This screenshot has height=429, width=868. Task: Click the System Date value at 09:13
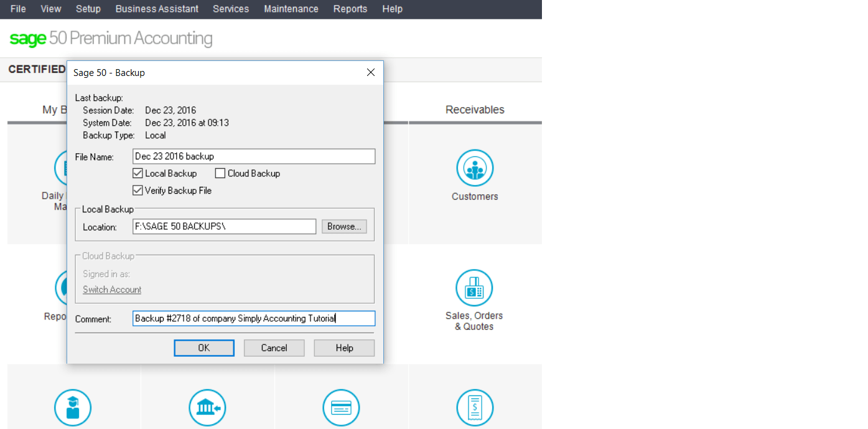pyautogui.click(x=187, y=123)
